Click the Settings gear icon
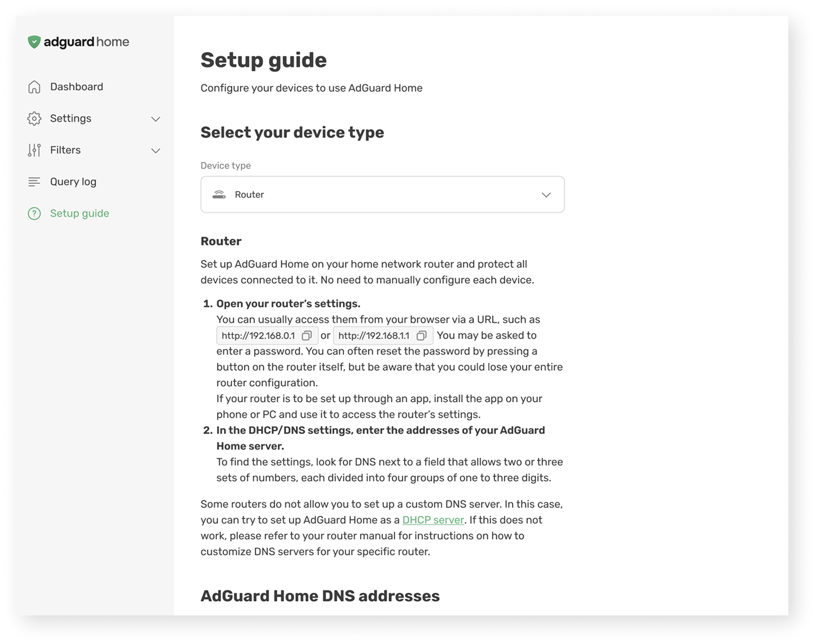The width and height of the screenshot is (817, 644). [x=34, y=119]
